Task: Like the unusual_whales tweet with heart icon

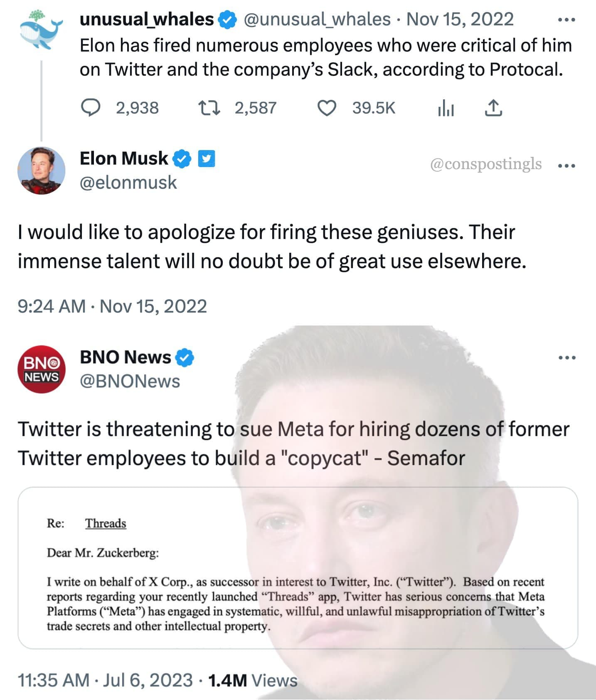Action: coord(327,108)
